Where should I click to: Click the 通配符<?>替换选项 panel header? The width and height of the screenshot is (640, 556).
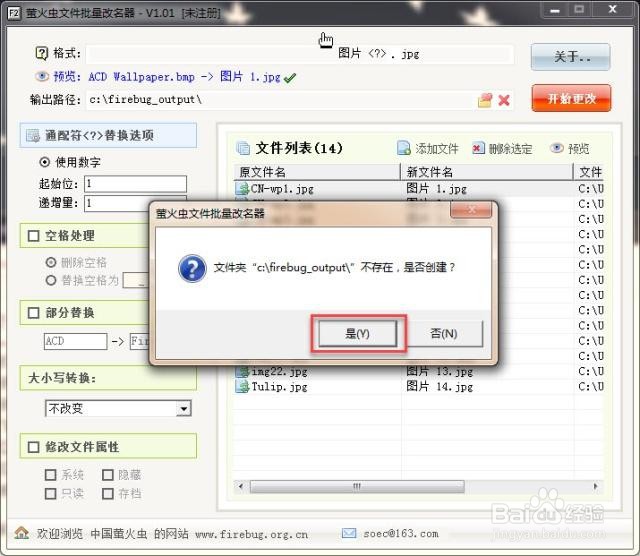tap(108, 135)
